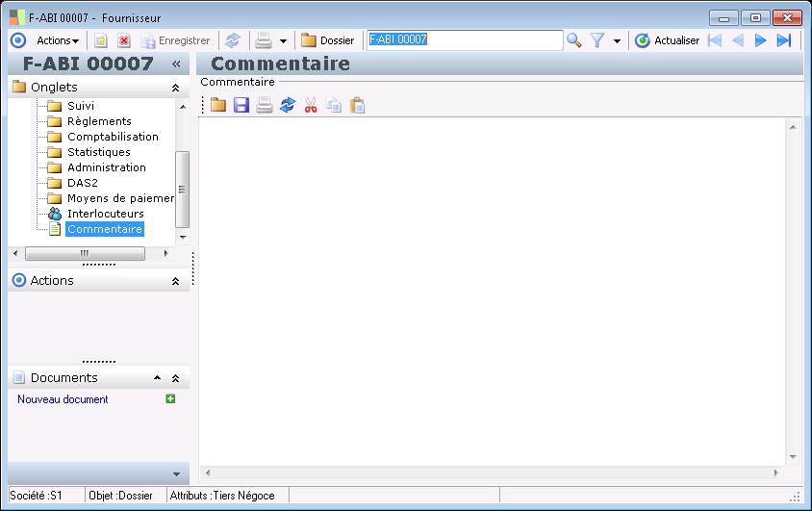Go to next record arrow
812x511 pixels.
[x=760, y=40]
